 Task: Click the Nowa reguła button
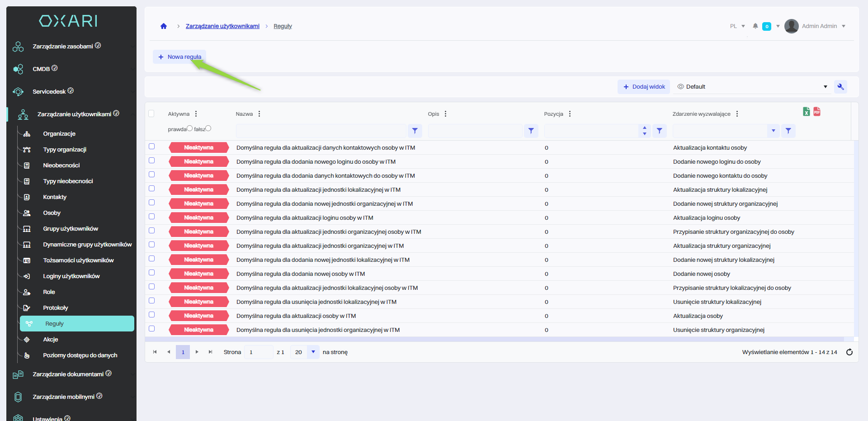(179, 57)
